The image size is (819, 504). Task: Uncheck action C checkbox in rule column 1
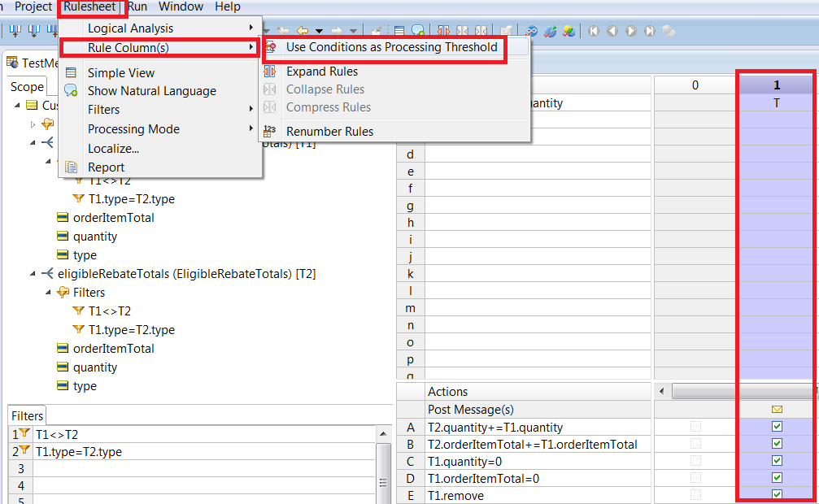[777, 461]
